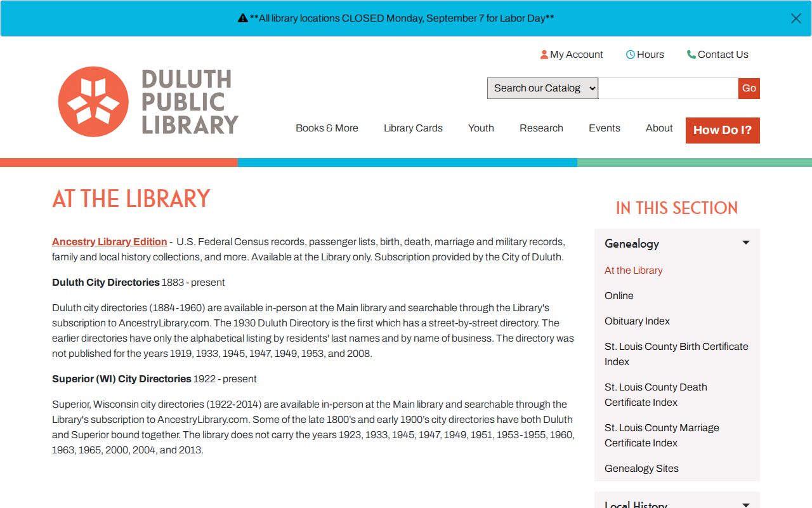Click the Contact Us link text

(x=723, y=55)
